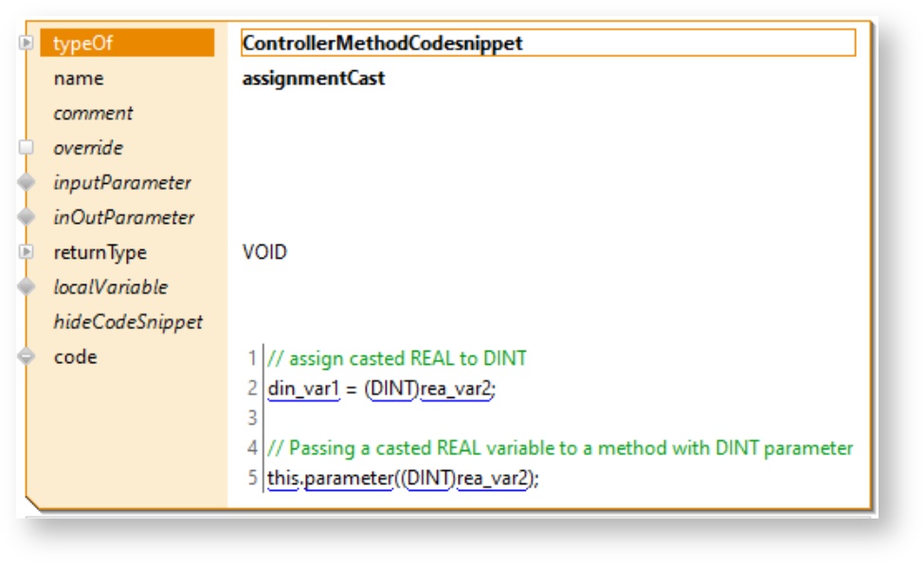Click din_var1 variable in code line 2
The width and height of the screenshot is (924, 564).
tap(303, 390)
